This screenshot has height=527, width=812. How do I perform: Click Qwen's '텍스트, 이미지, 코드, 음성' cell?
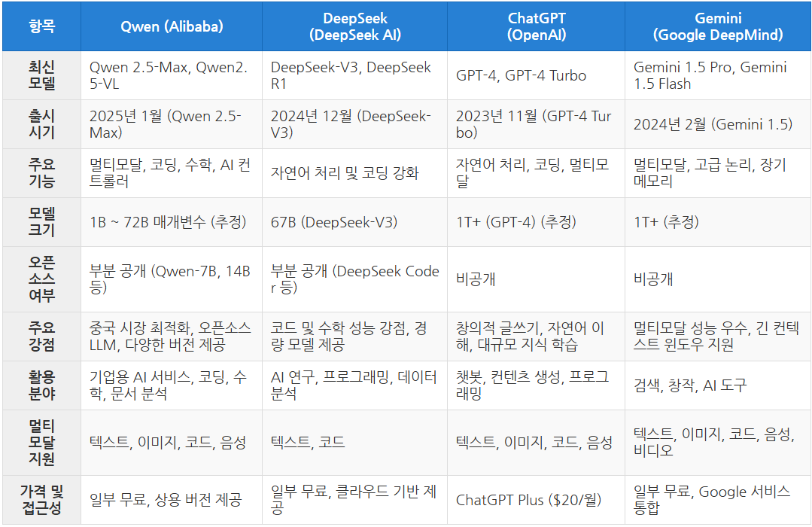click(172, 443)
